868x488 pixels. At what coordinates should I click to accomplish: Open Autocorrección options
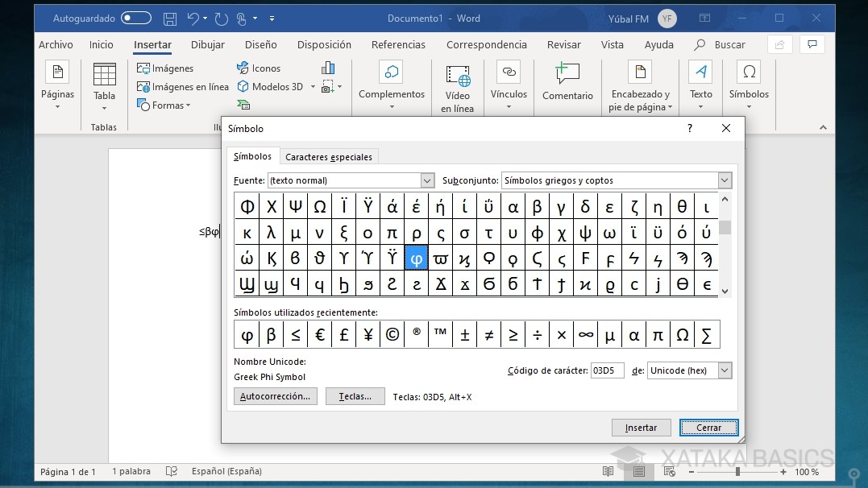coord(275,396)
